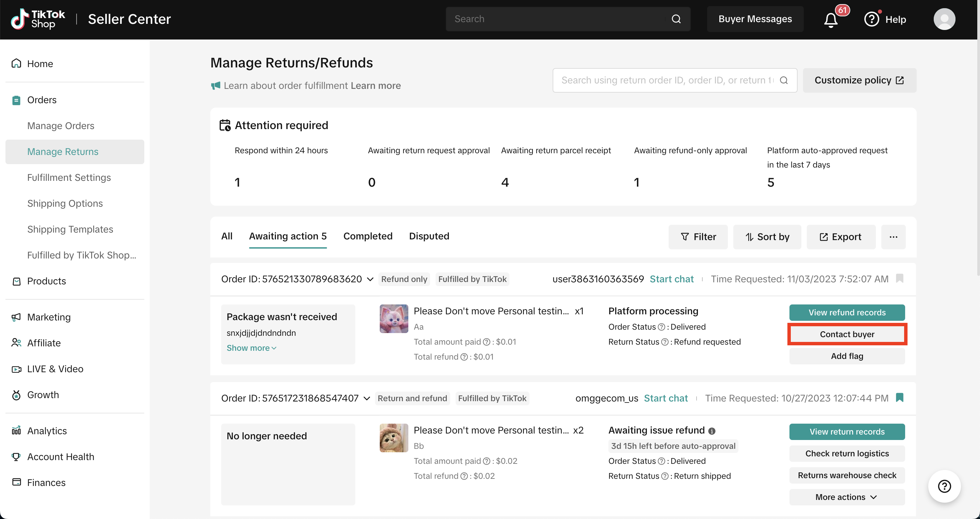Open the three-dot more options button
The image size is (980, 519).
click(x=893, y=237)
